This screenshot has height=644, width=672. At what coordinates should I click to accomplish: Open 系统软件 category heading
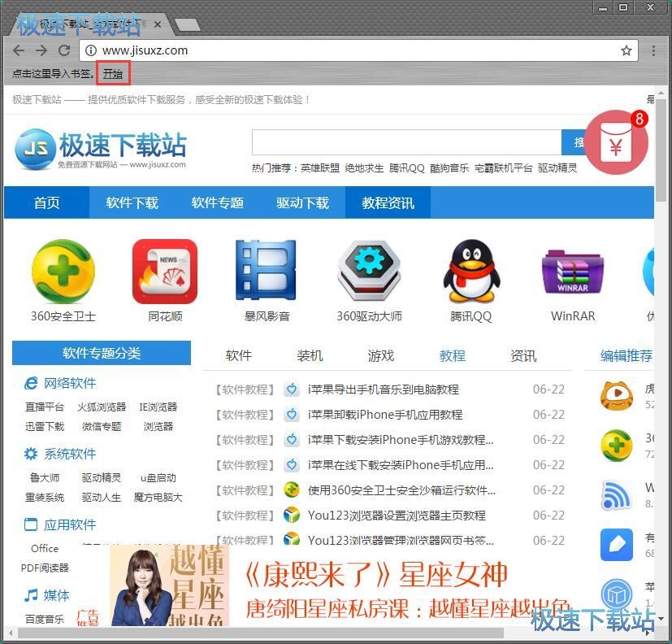coord(70,454)
